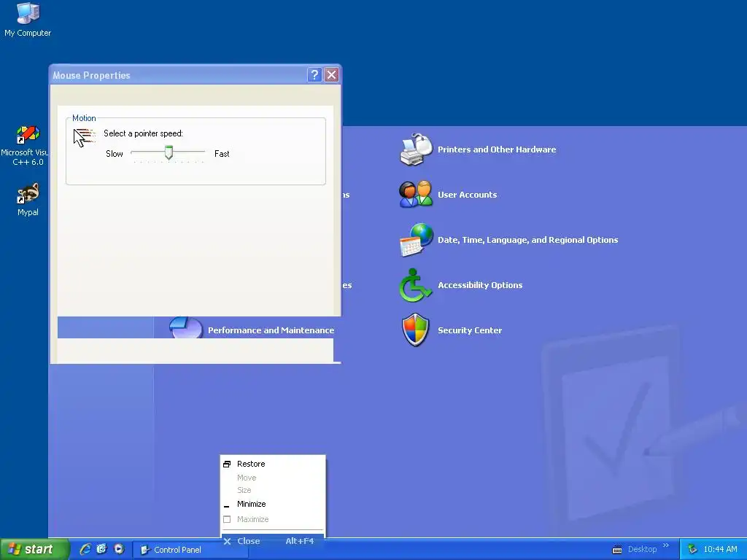
Task: Select the Microsoft Visual C++ 6.0 shortcut
Action: click(x=26, y=146)
